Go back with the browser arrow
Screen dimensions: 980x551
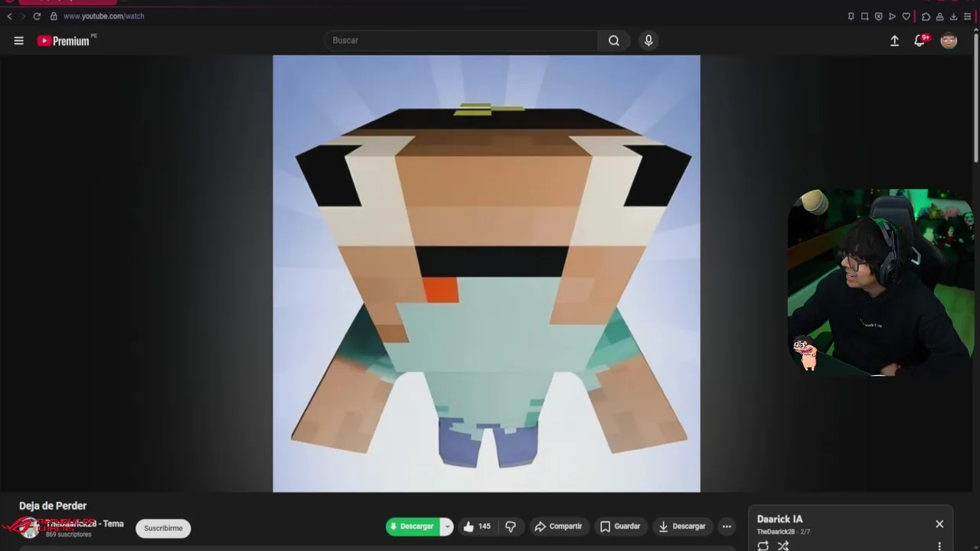[10, 16]
